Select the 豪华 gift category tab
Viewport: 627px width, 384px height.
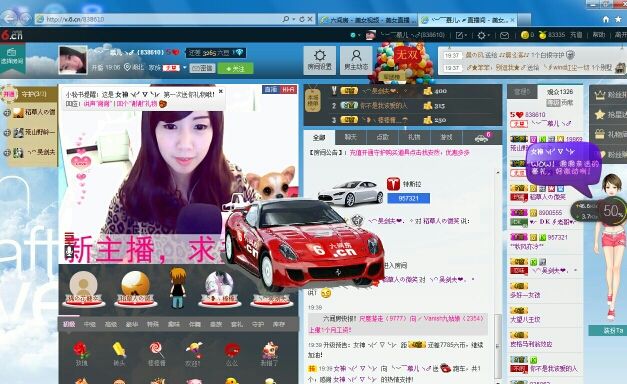[x=132, y=324]
